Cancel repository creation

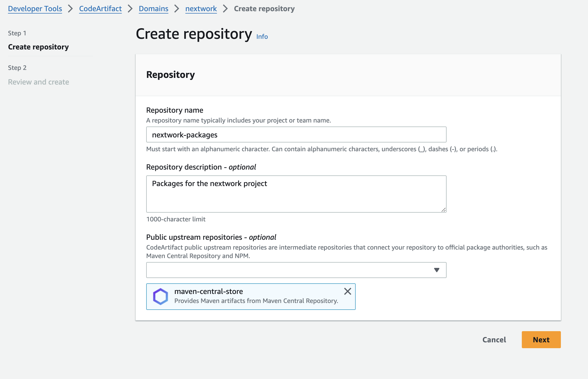[x=494, y=340]
